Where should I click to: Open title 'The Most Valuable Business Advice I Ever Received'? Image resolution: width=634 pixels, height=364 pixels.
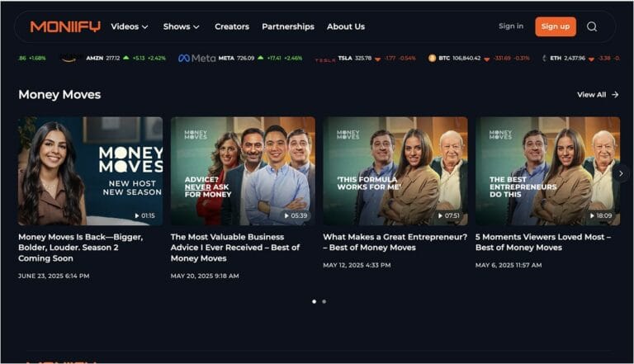[x=235, y=248]
